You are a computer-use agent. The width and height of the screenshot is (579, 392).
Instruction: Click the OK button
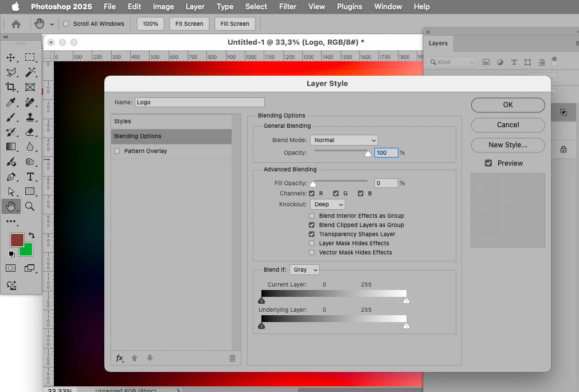508,105
